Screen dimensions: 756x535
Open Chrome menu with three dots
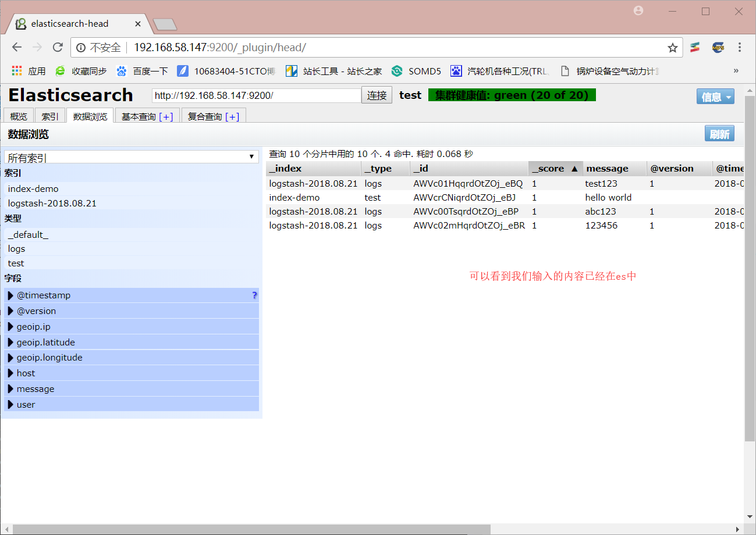[x=740, y=48]
